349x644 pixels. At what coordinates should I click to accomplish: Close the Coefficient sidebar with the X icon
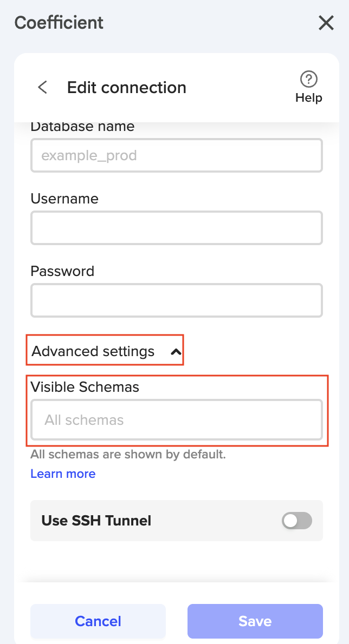click(326, 23)
